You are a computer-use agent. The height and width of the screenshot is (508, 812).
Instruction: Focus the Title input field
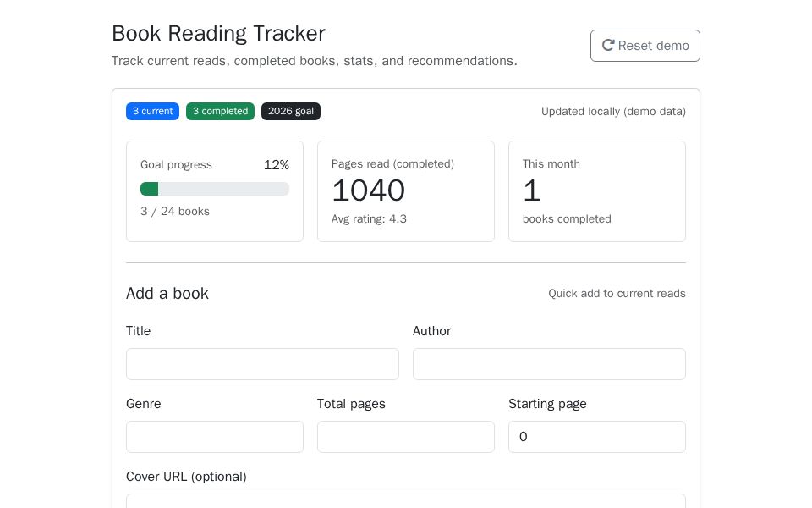click(262, 364)
